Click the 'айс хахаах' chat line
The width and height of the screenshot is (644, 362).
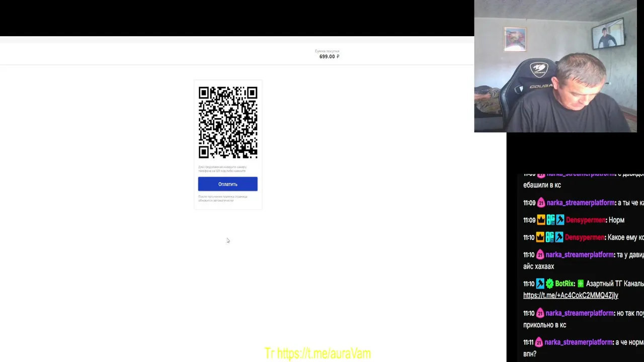click(538, 266)
